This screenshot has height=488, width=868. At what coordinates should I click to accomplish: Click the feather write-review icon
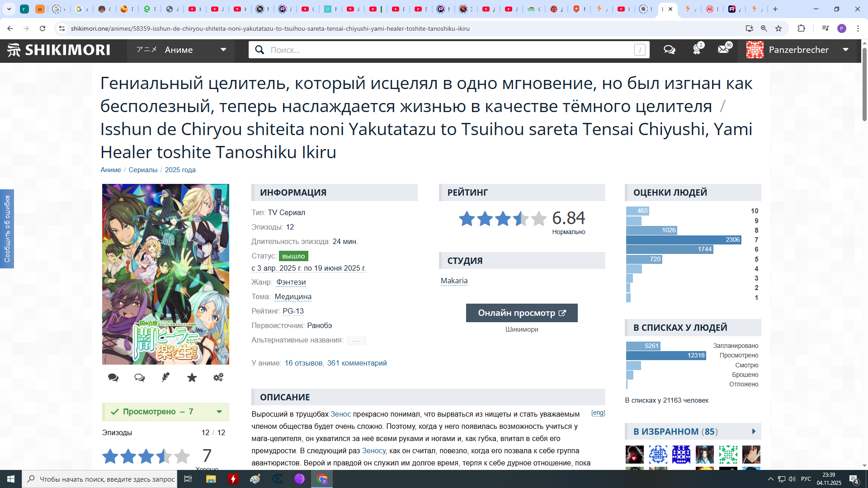165,378
